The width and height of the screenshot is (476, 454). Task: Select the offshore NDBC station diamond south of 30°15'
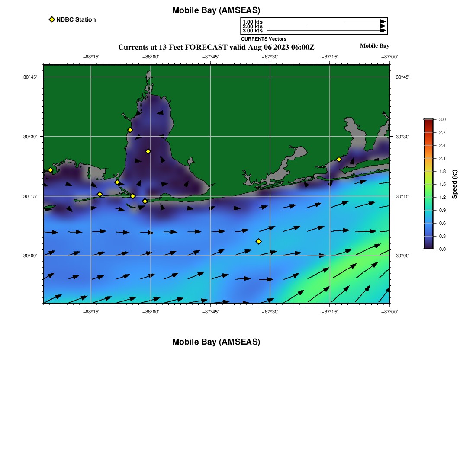pyautogui.click(x=259, y=241)
